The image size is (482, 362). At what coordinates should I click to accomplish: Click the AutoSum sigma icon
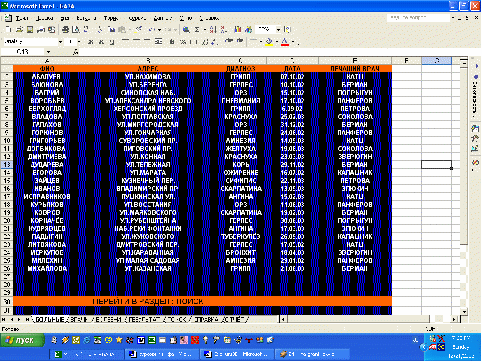[197, 30]
